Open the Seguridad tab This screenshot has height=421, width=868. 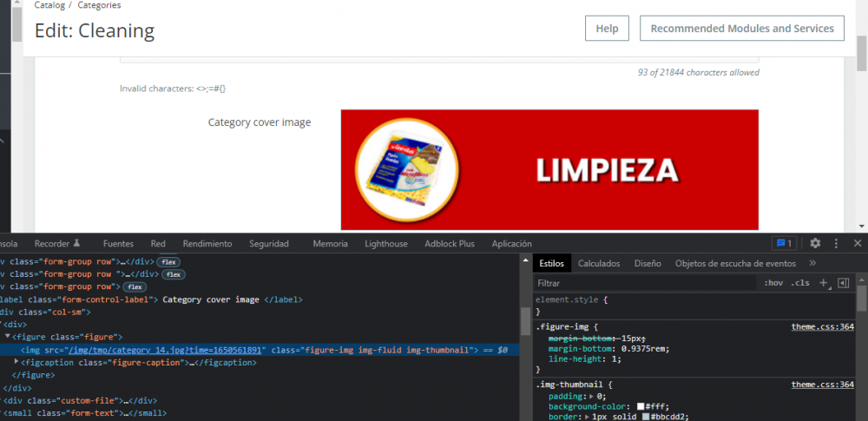269,244
